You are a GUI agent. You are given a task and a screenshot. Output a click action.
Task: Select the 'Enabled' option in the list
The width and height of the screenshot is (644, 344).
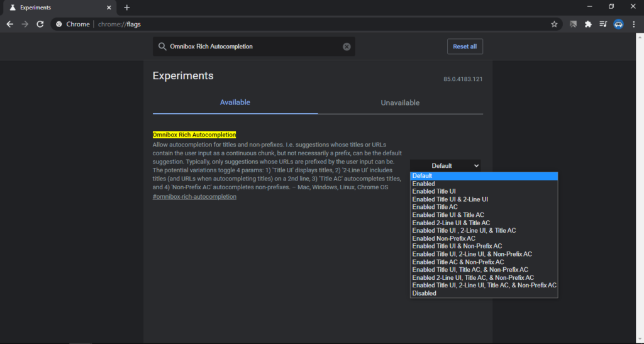423,184
